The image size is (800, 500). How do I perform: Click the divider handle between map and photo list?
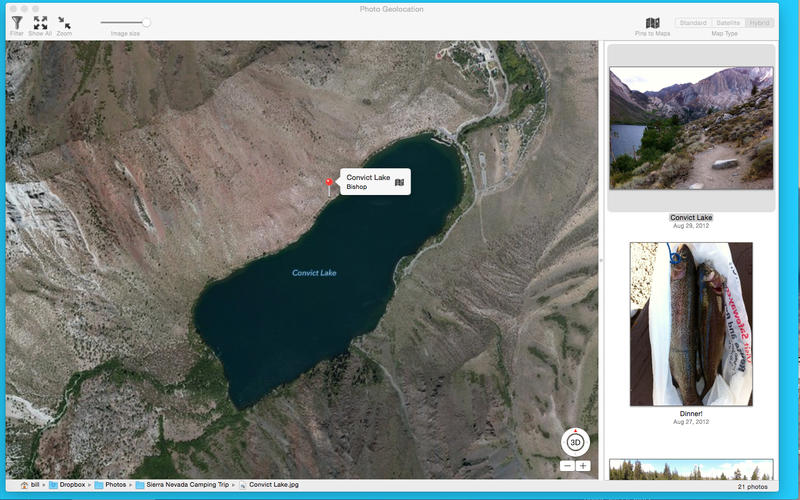tap(601, 260)
